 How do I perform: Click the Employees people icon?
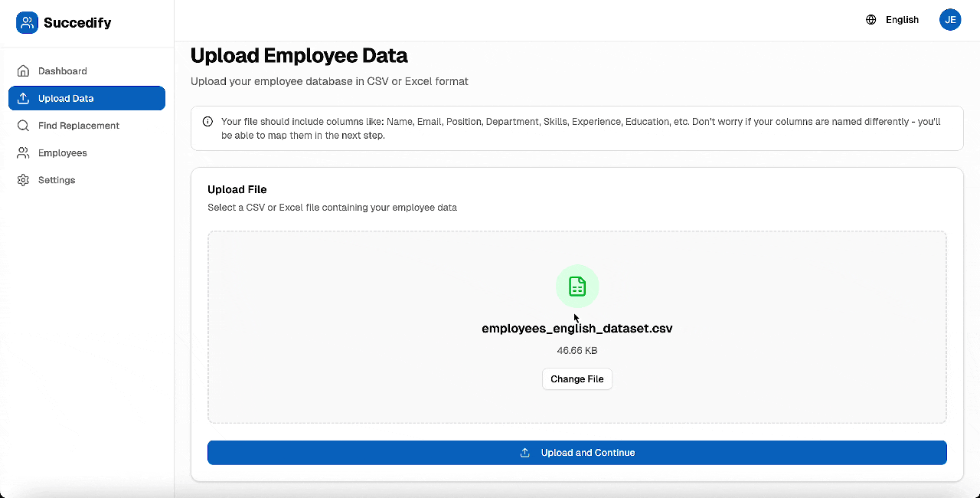(23, 153)
